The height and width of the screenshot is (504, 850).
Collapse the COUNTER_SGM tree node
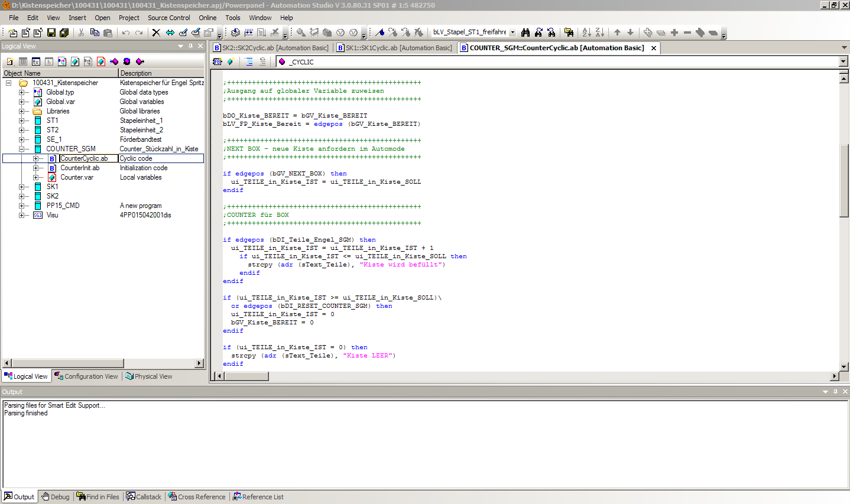pos(22,149)
